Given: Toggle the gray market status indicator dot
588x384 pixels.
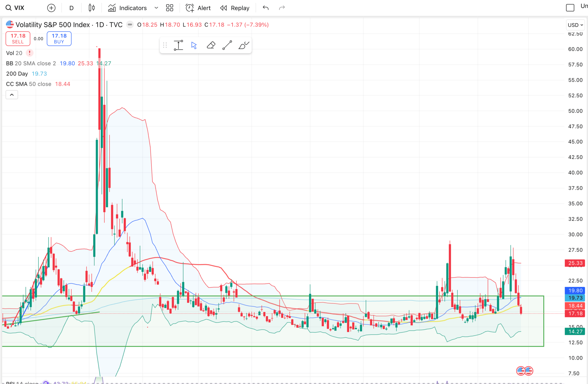Looking at the screenshot, I should tap(130, 25).
